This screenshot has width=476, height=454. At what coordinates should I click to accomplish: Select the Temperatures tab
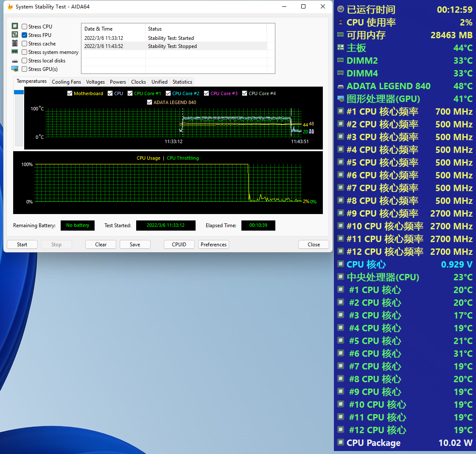pos(31,81)
